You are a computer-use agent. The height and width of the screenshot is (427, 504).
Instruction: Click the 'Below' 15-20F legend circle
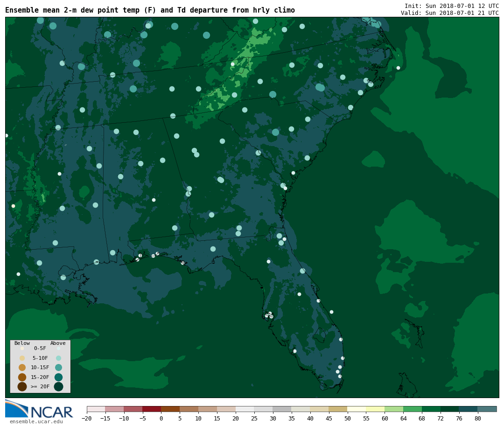click(x=22, y=377)
